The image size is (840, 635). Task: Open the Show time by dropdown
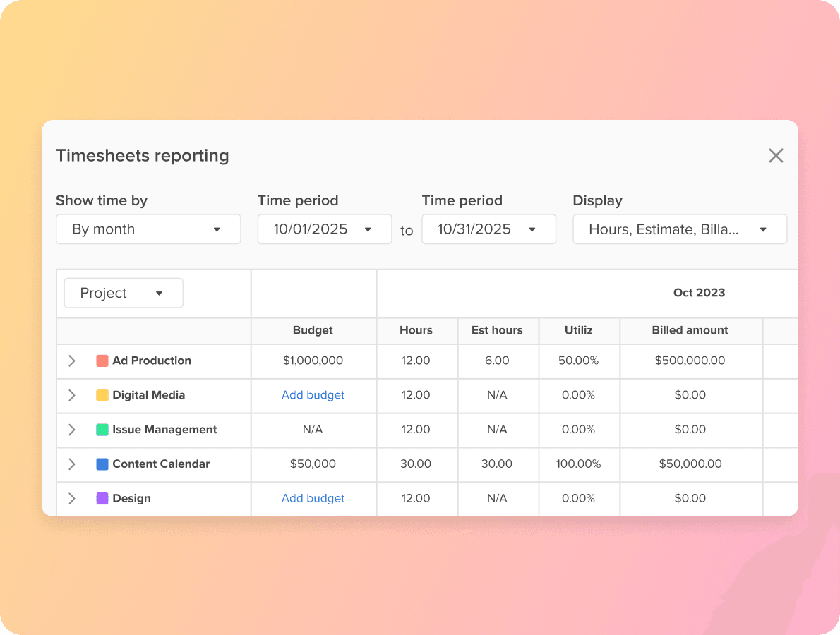coord(148,229)
